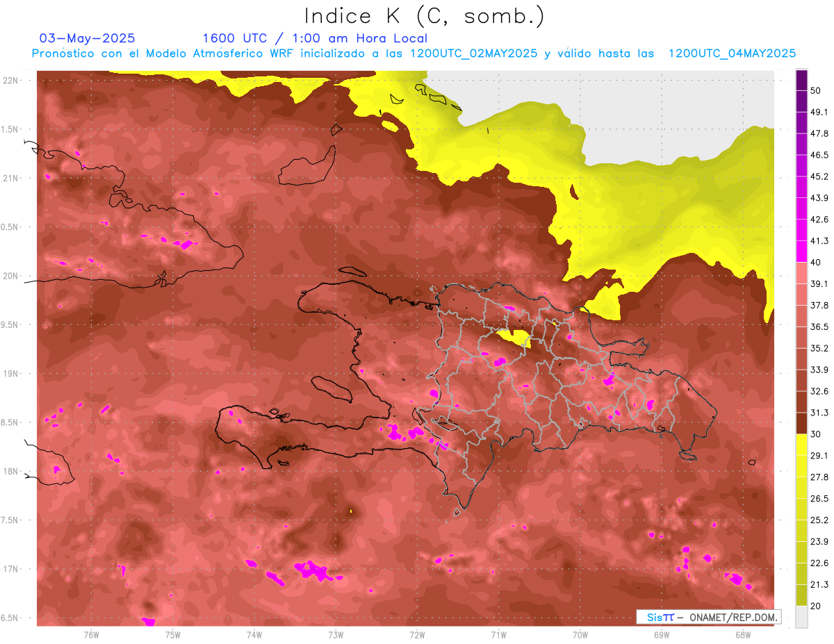This screenshot has height=644, width=834.
Task: Click the '20' value on color scale
Action: [x=816, y=606]
